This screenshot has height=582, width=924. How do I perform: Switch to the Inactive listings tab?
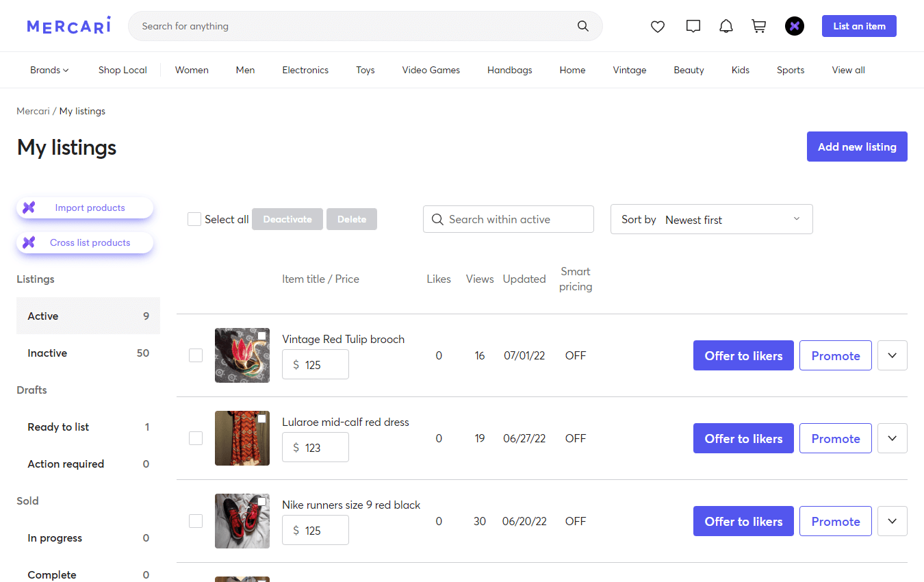point(47,353)
